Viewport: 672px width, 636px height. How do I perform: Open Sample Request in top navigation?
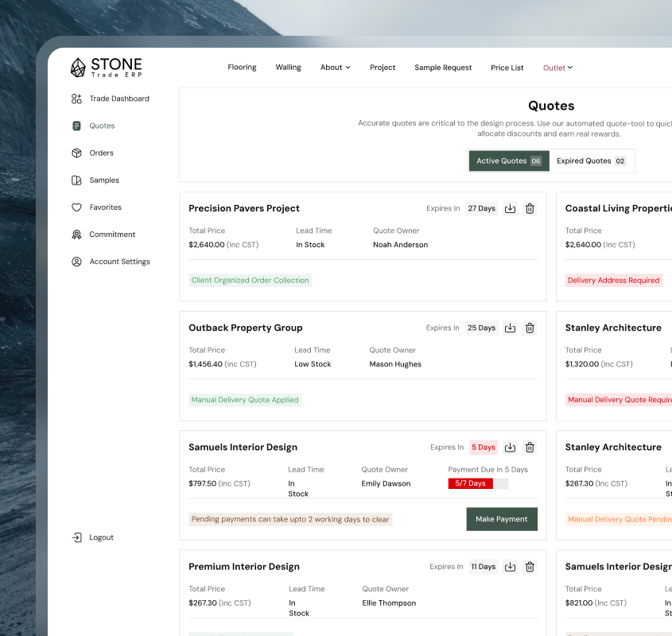tap(443, 68)
